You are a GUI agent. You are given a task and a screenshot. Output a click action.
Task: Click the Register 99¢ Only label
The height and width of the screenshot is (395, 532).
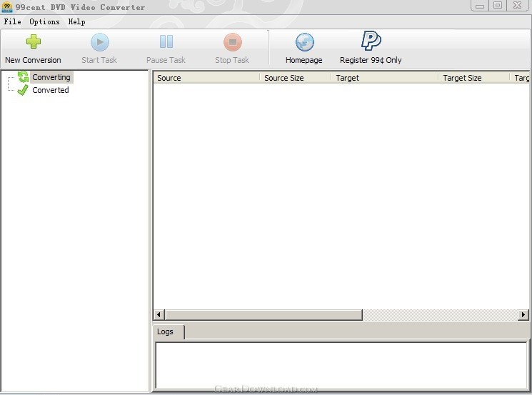[x=371, y=60]
